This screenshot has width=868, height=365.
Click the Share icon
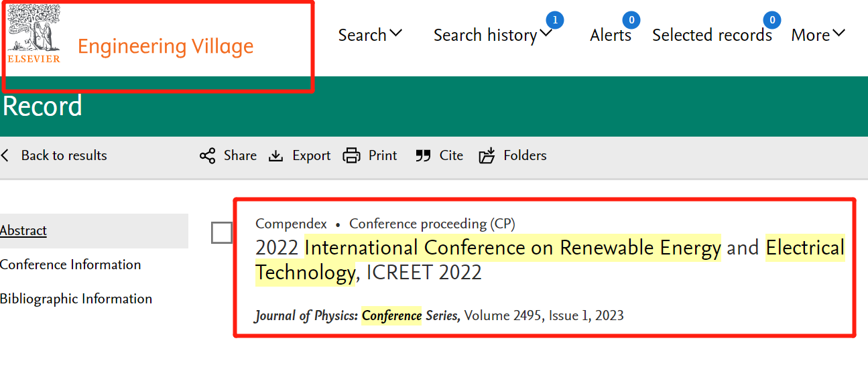[x=207, y=155]
